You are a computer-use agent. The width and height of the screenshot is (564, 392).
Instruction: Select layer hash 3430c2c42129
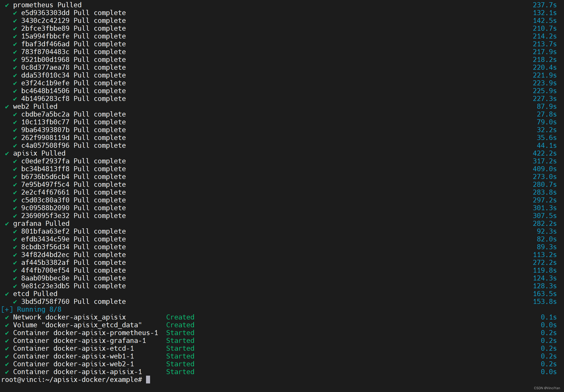coord(45,21)
